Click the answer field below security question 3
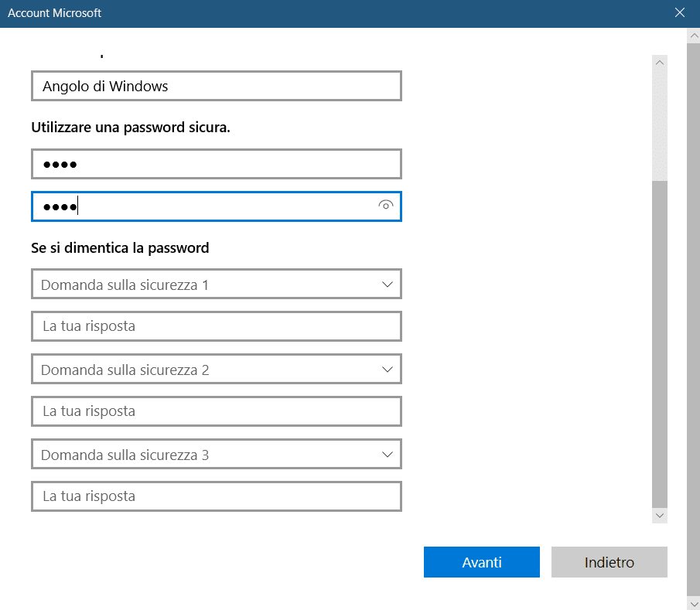 (x=217, y=496)
